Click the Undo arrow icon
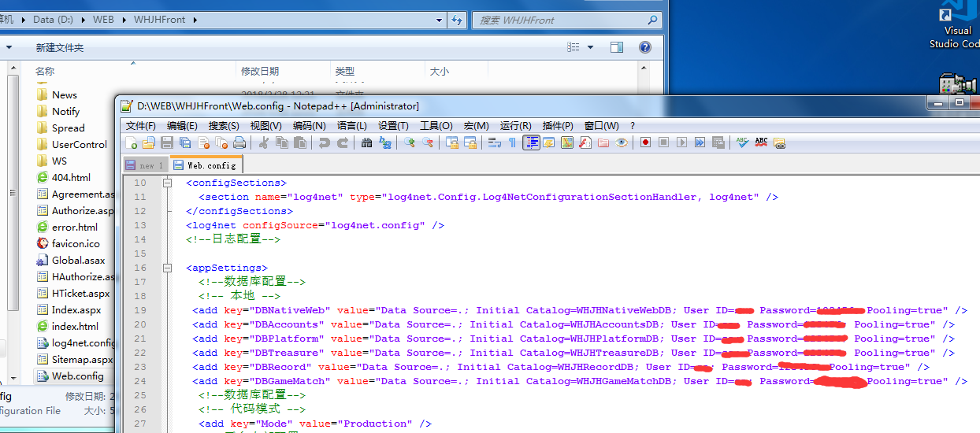 (324, 142)
